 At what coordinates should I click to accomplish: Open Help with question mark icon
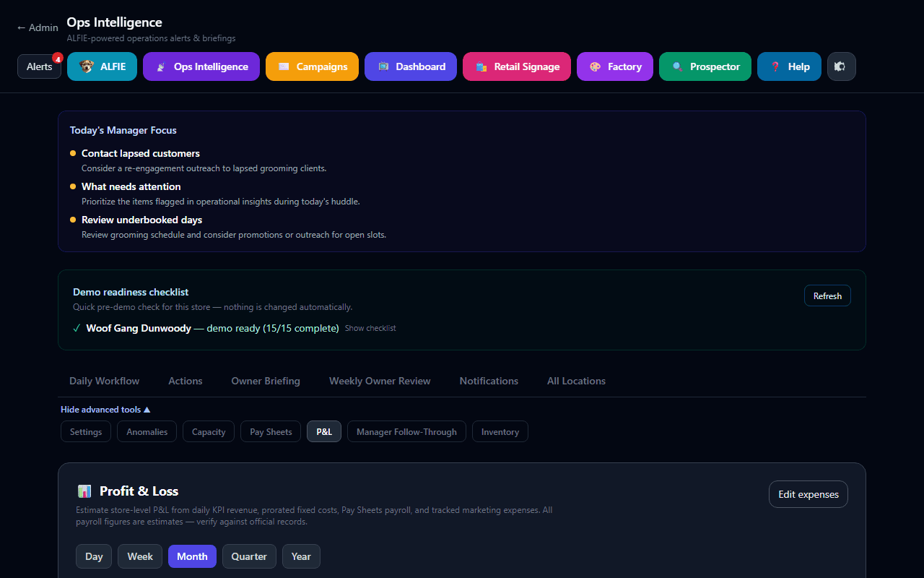click(789, 66)
